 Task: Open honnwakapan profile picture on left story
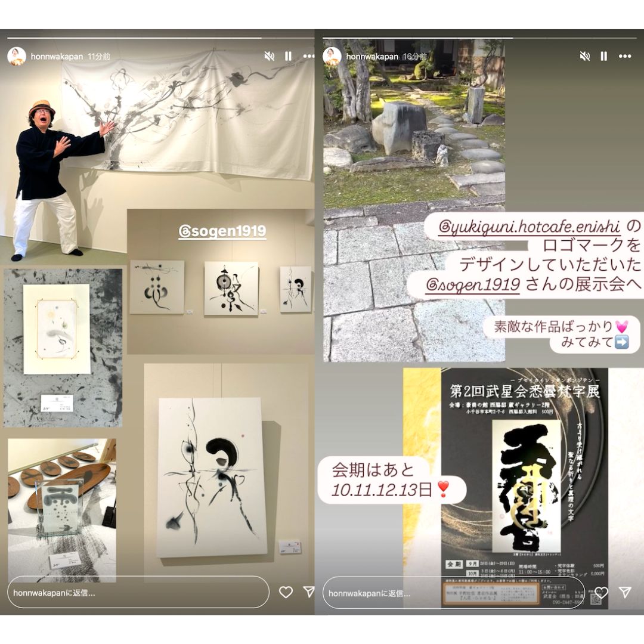pyautogui.click(x=17, y=56)
